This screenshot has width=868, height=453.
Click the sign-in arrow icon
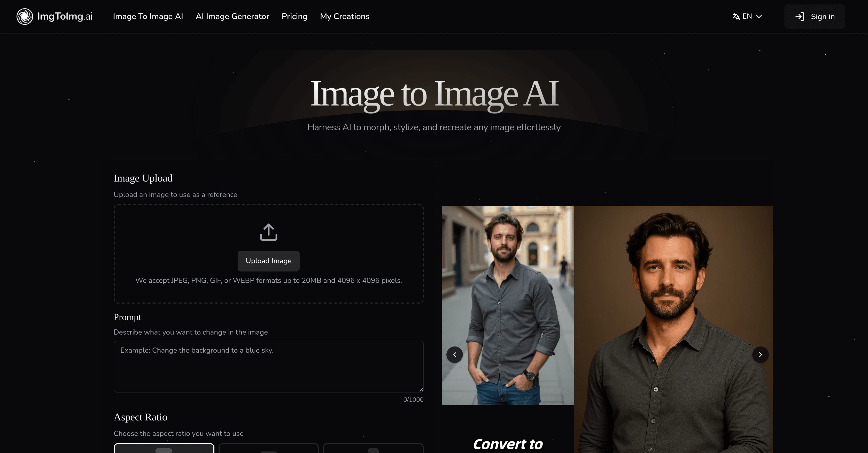coord(800,16)
